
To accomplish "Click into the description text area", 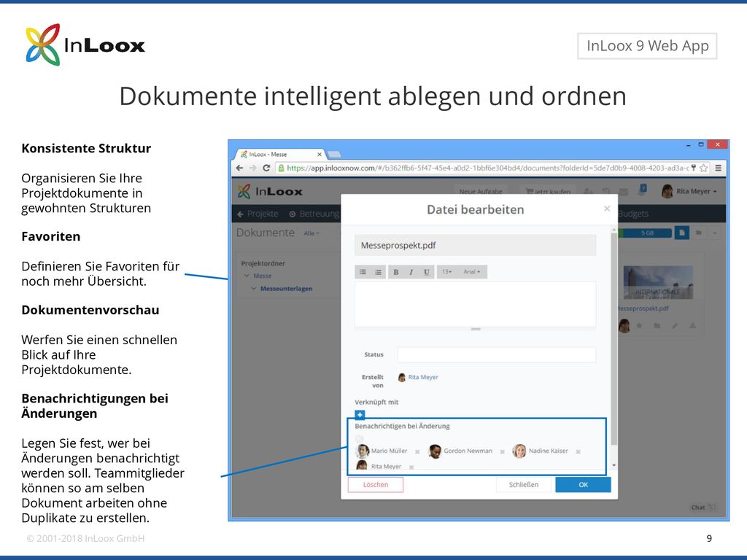I will point(475,304).
